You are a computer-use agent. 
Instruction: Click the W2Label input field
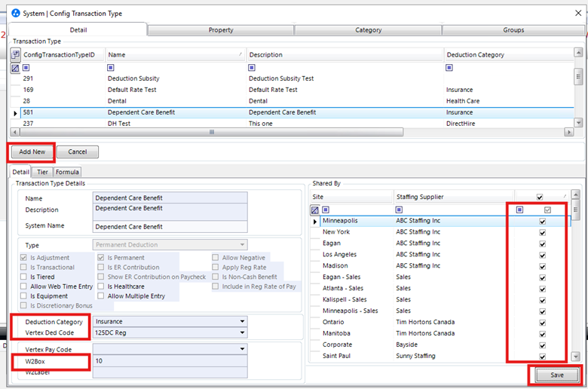coord(170,372)
